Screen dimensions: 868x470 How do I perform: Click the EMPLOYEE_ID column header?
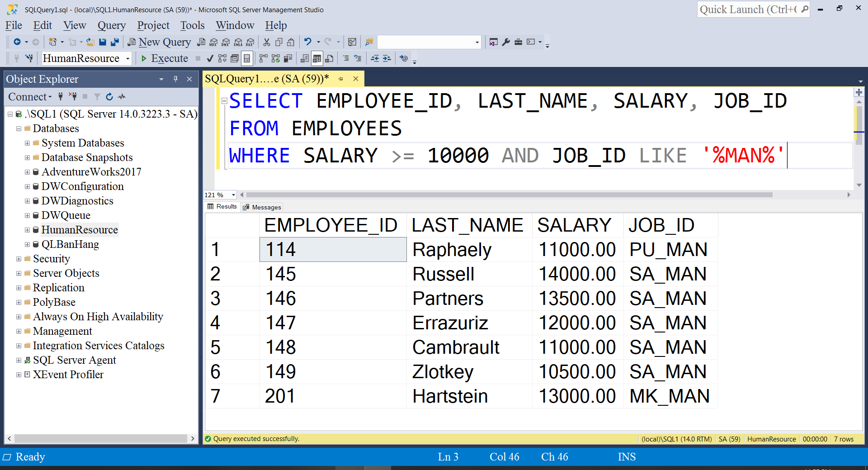point(332,225)
